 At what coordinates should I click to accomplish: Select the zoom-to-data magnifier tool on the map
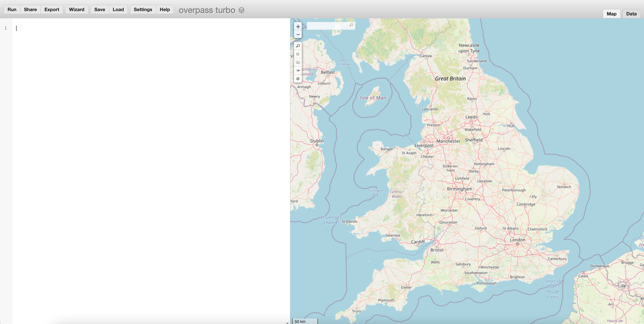[x=298, y=46]
